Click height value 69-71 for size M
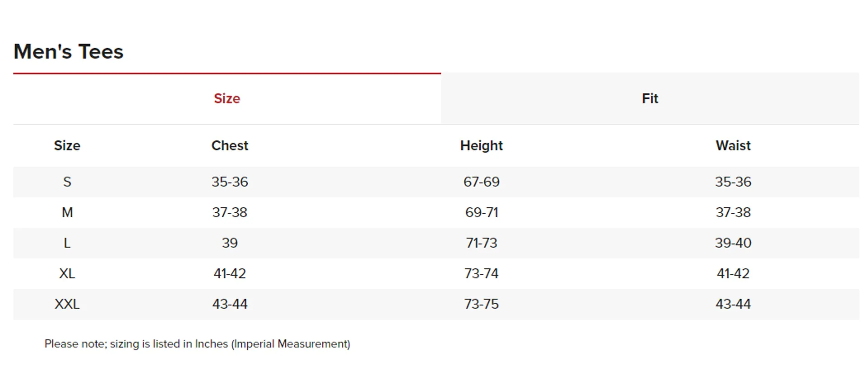The width and height of the screenshot is (868, 374). [481, 212]
